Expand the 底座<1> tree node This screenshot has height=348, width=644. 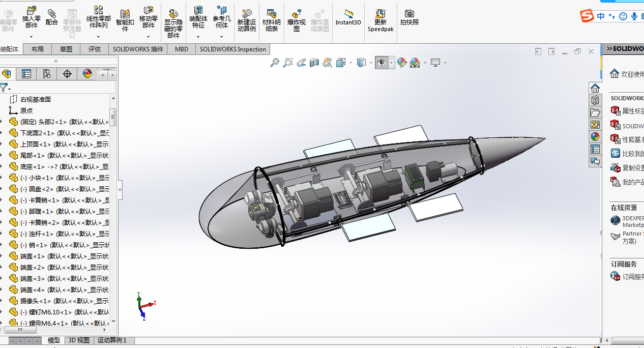coord(2,166)
